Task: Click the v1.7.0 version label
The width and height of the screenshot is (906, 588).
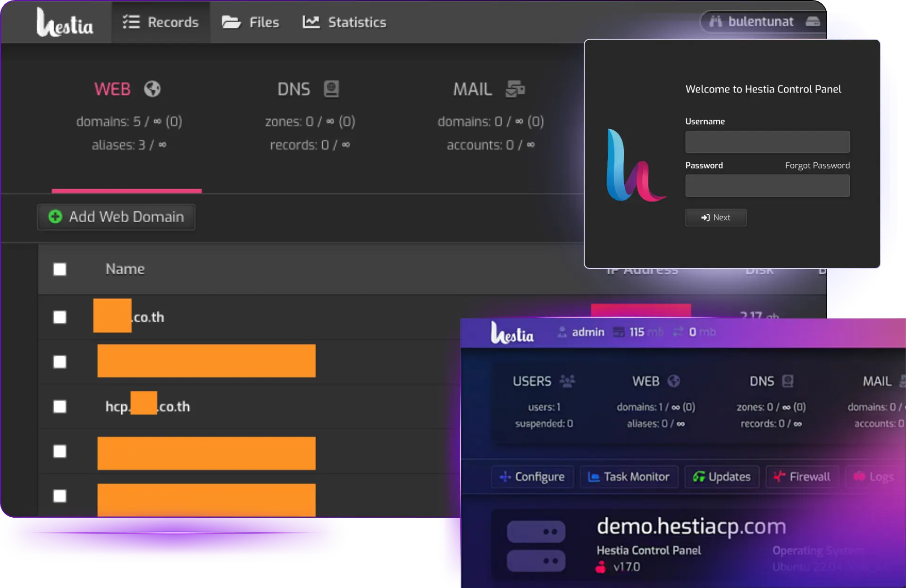Action: (x=627, y=567)
